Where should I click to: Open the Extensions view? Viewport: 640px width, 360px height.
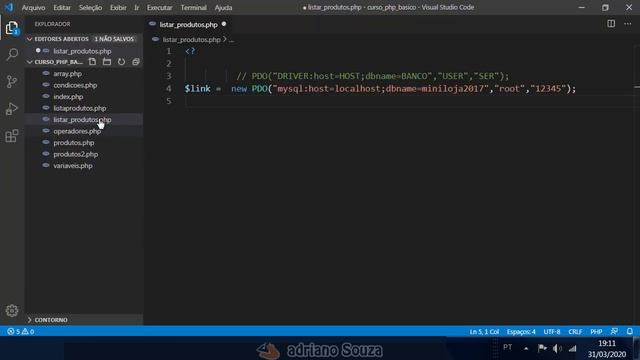(x=12, y=136)
